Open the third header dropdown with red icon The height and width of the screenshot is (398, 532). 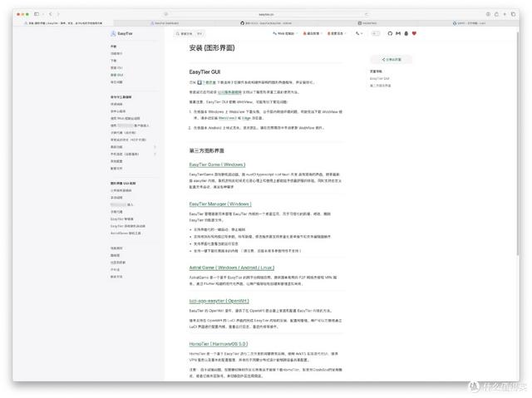point(336,33)
